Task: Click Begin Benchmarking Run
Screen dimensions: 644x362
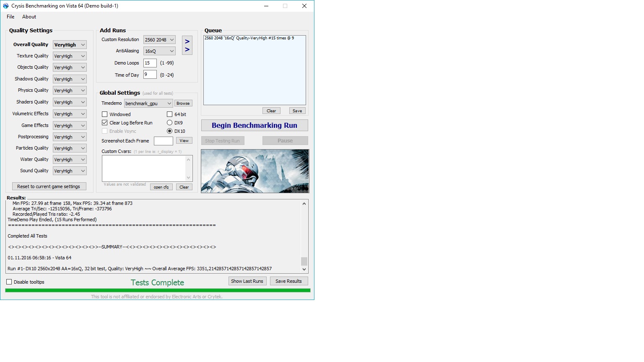Action: point(254,125)
